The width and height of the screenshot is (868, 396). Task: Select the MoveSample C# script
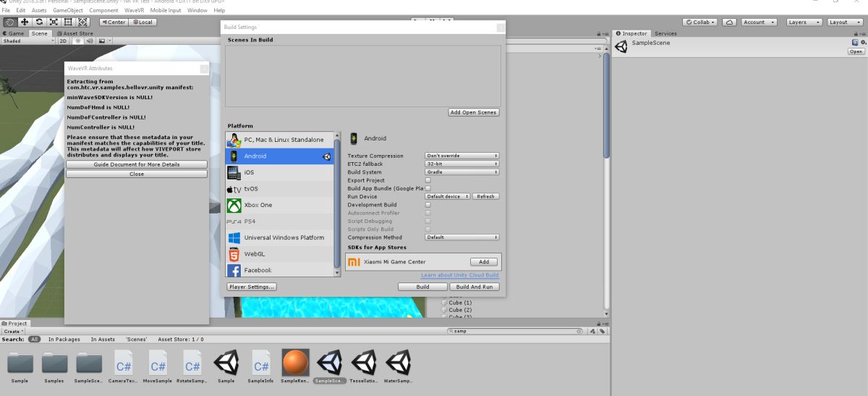coord(158,365)
